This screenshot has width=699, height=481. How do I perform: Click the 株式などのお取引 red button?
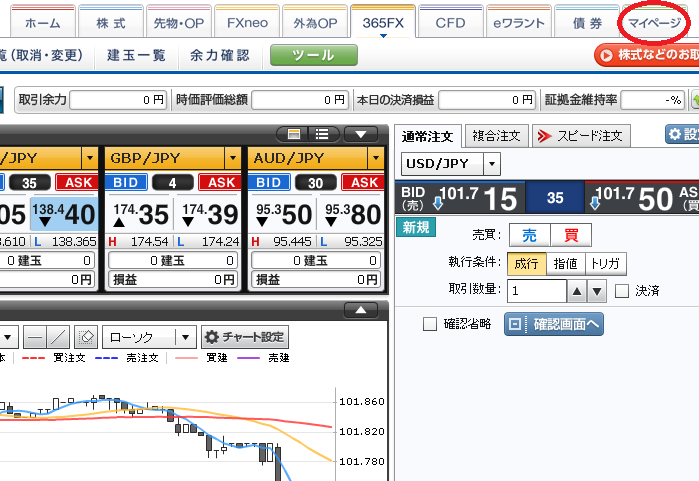[647, 55]
